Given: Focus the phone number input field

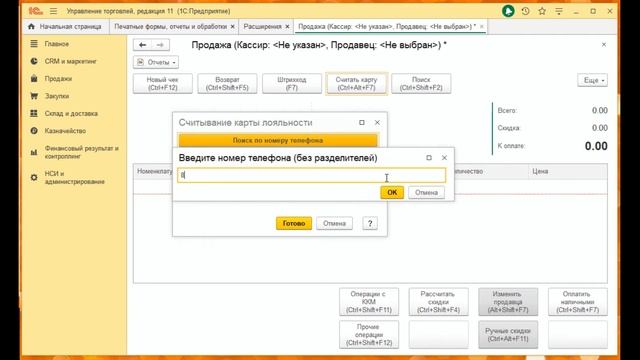Looking at the screenshot, I should 311,175.
